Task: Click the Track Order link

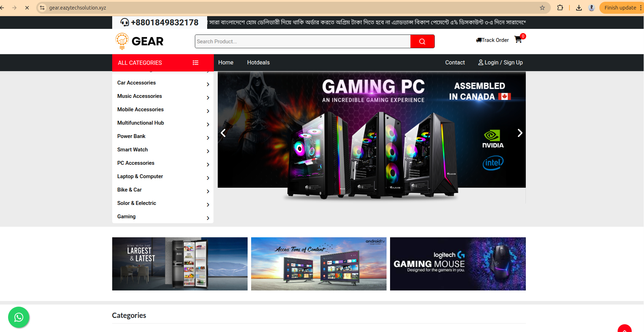Action: click(x=492, y=40)
